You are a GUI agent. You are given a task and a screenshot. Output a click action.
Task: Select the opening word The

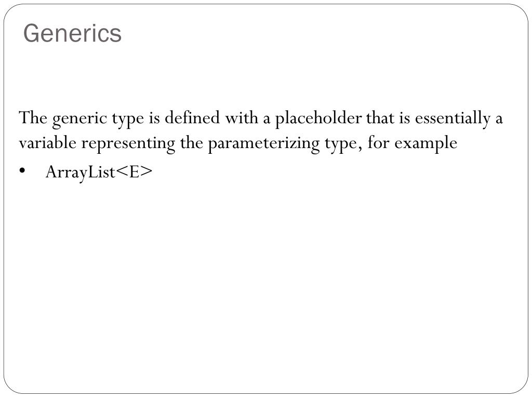point(33,118)
